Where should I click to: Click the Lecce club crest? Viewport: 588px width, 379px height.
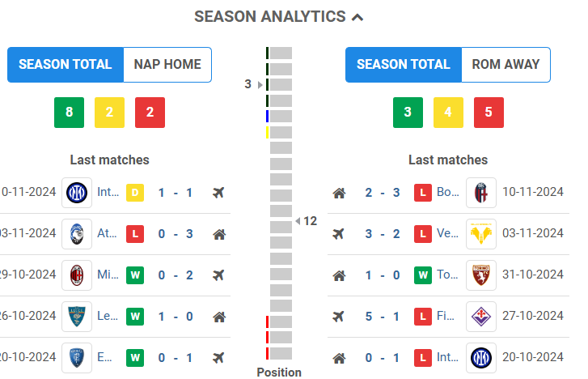click(77, 317)
